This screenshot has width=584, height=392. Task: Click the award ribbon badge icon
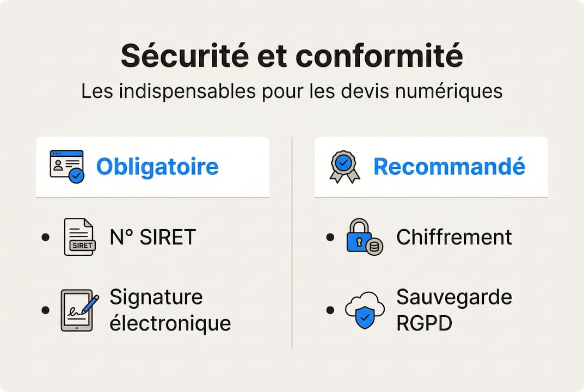tap(345, 166)
